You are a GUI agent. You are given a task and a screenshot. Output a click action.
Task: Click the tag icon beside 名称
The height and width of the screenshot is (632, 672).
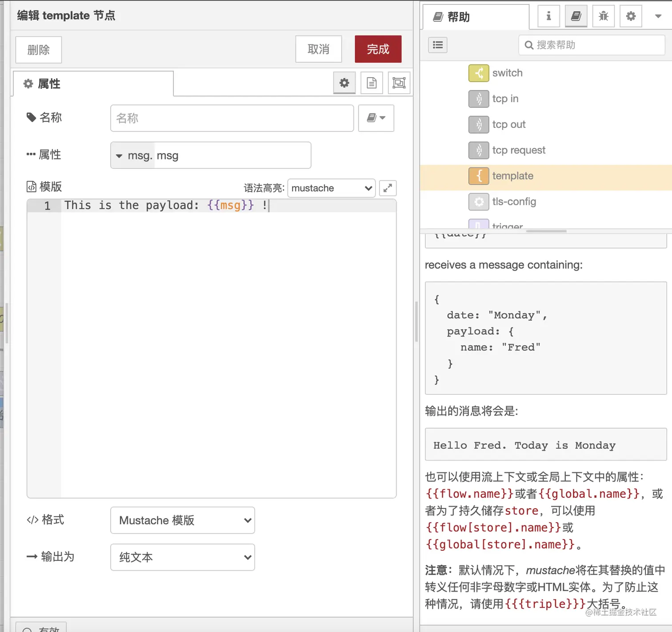31,117
